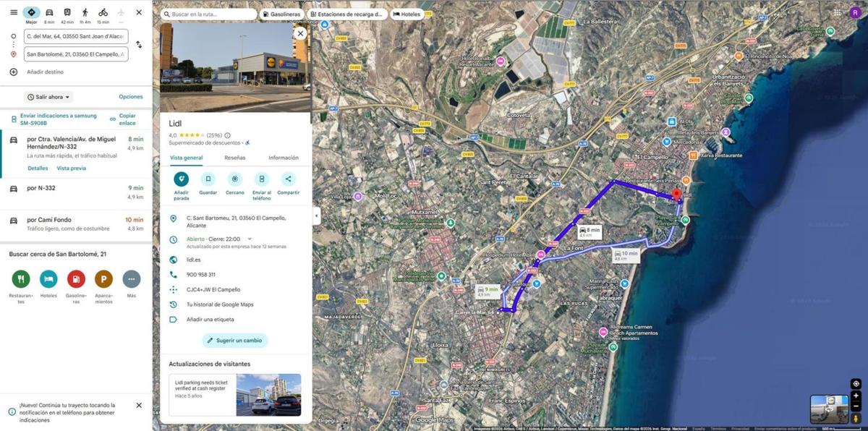Center map on my location
The image size is (868, 431).
(x=856, y=384)
